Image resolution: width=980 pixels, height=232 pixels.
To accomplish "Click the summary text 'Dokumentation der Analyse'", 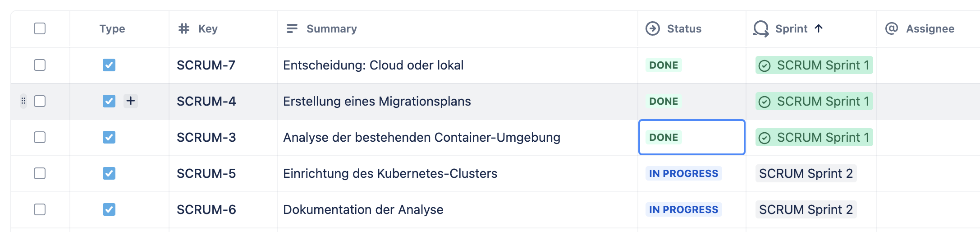I will [363, 209].
